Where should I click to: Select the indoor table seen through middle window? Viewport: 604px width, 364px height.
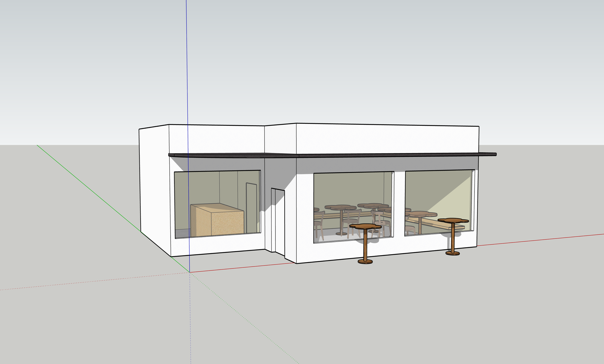click(x=341, y=208)
